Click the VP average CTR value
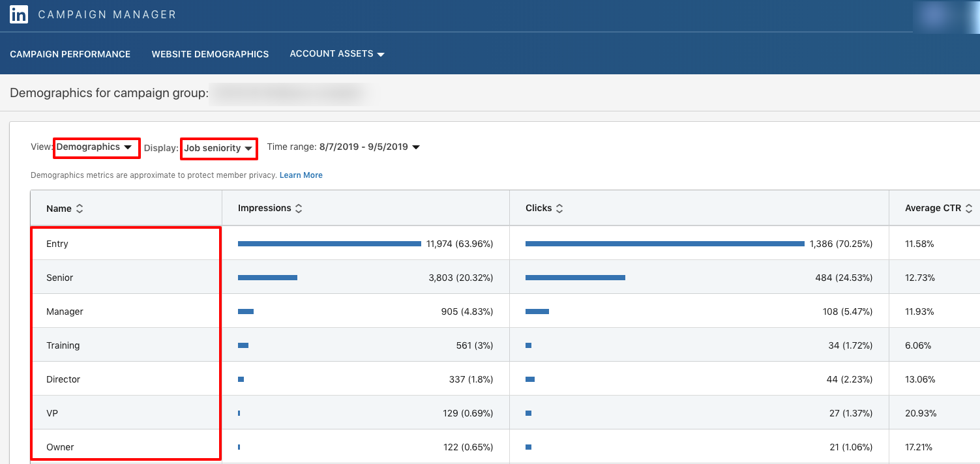Viewport: 980px width, 464px height. pos(921,413)
